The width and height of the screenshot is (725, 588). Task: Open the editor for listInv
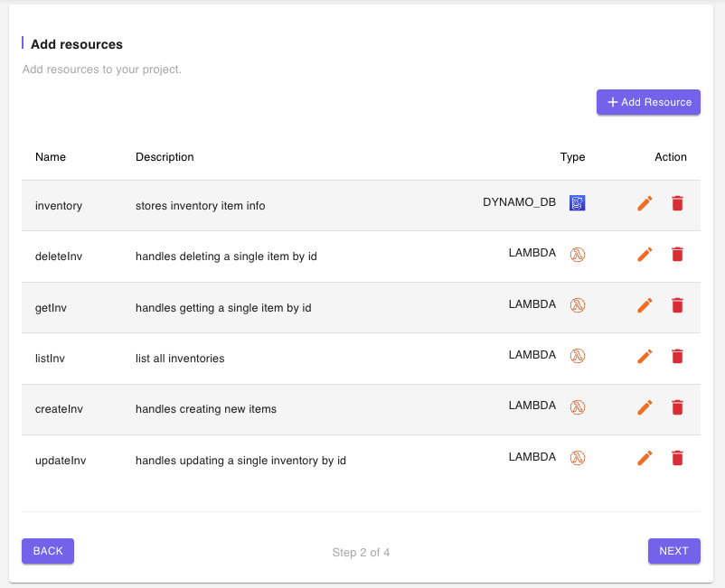point(645,356)
